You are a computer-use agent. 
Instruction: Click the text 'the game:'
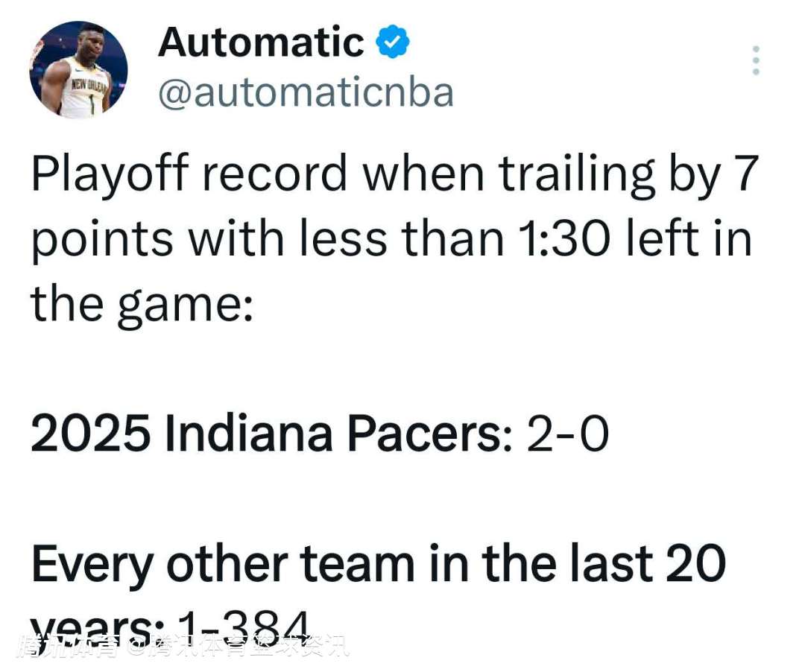point(142,305)
